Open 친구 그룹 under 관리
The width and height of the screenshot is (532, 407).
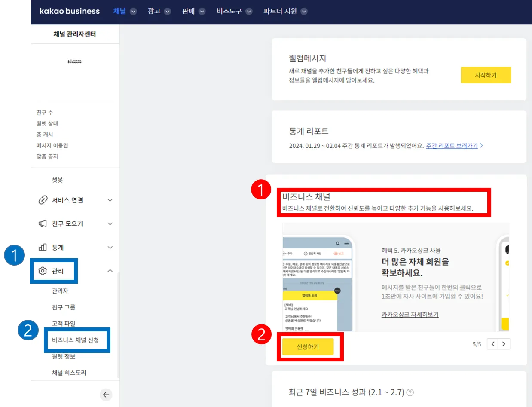click(64, 307)
